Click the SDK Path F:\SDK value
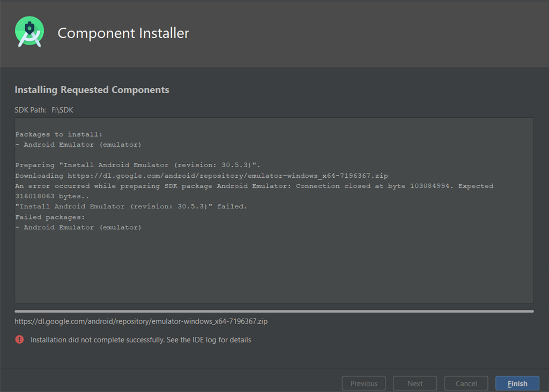This screenshot has height=392, width=549. pyautogui.click(x=62, y=110)
